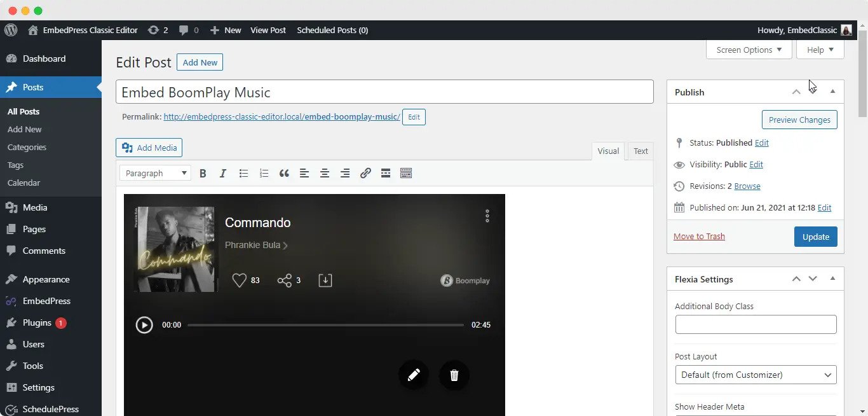
Task: Insert a blockquote
Action: [284, 173]
